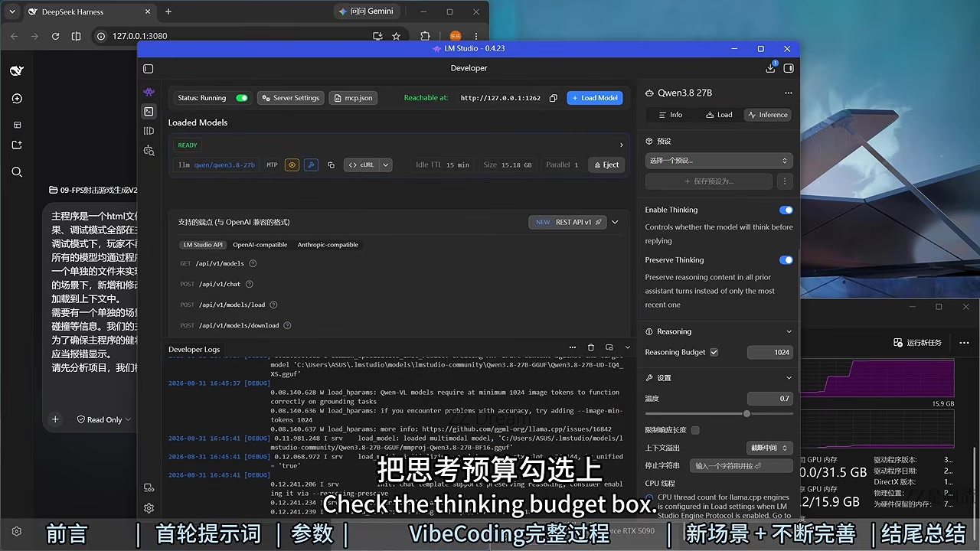The height and width of the screenshot is (551, 980).
Task: Switch to the Inference tab
Action: point(768,115)
